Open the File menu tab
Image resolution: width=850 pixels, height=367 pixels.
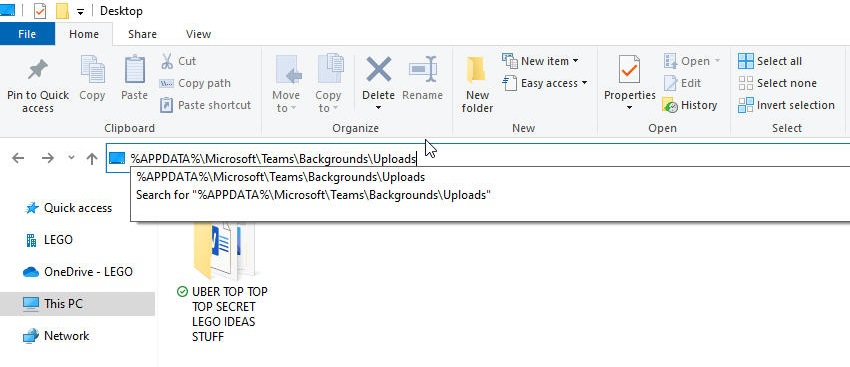coord(27,34)
